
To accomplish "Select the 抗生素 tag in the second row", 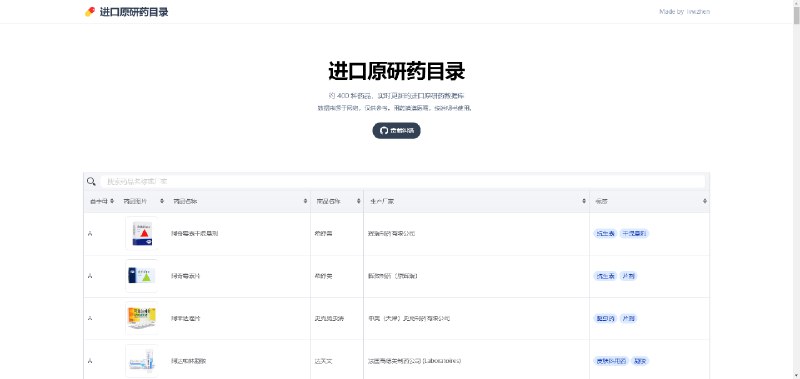I will 606,276.
